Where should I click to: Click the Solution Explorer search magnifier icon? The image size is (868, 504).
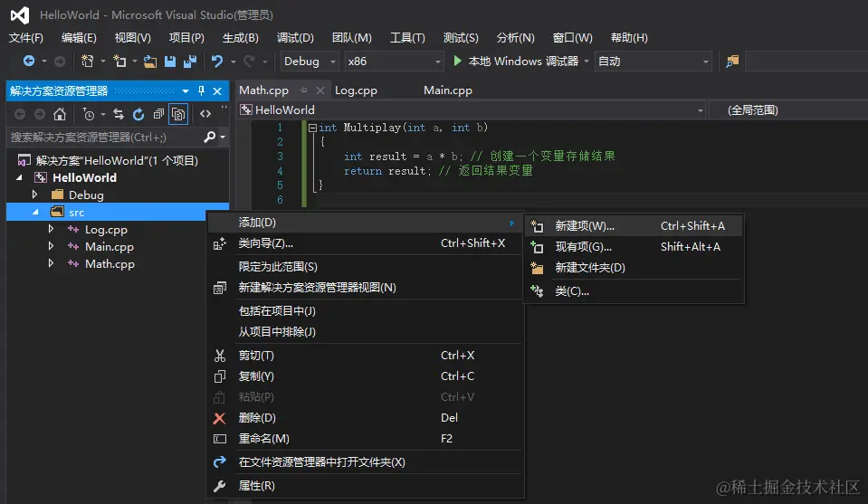(209, 137)
